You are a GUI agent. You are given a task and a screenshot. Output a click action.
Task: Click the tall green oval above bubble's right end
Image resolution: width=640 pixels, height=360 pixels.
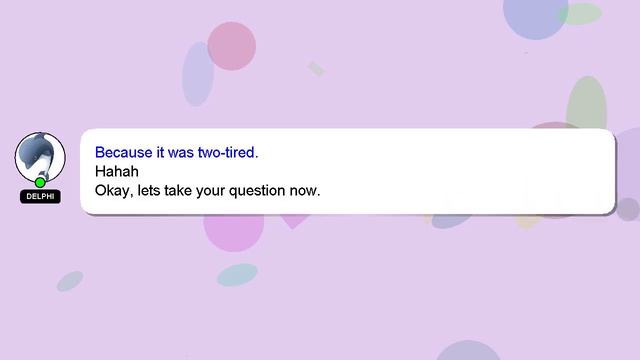coord(587,102)
